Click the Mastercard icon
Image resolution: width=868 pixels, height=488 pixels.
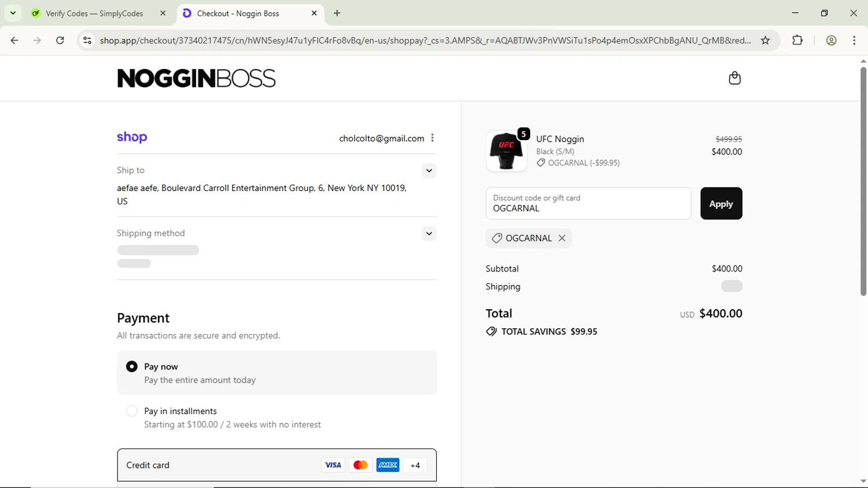click(x=360, y=465)
